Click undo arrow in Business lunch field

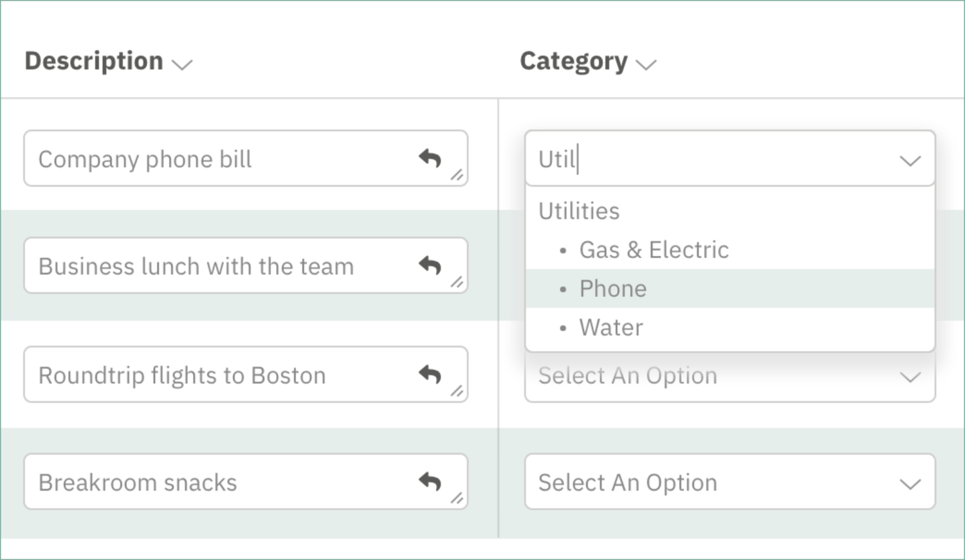(x=430, y=265)
